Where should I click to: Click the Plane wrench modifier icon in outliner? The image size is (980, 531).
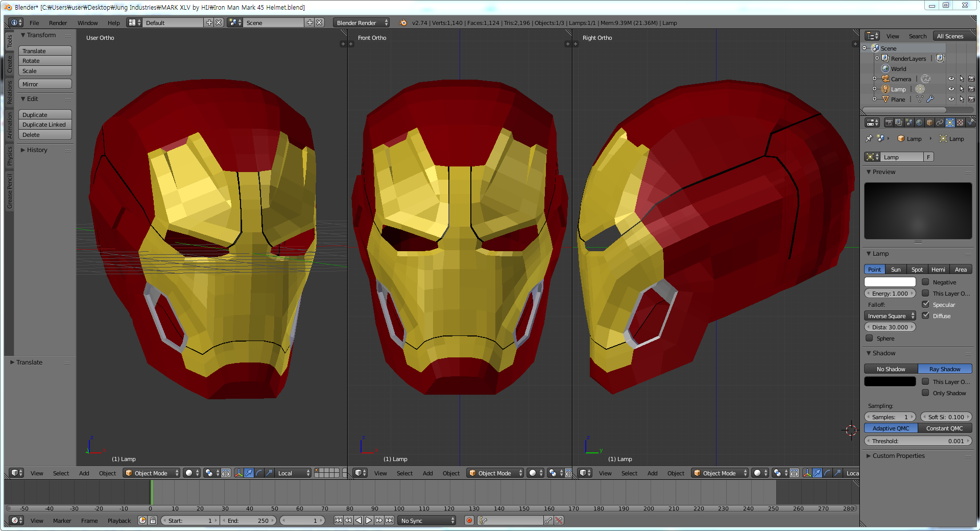(x=930, y=99)
